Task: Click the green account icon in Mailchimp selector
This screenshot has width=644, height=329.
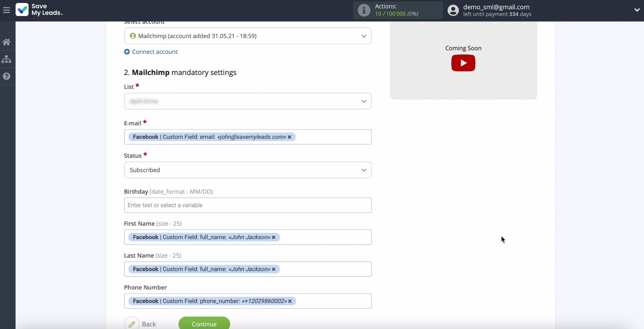Action: pos(133,36)
